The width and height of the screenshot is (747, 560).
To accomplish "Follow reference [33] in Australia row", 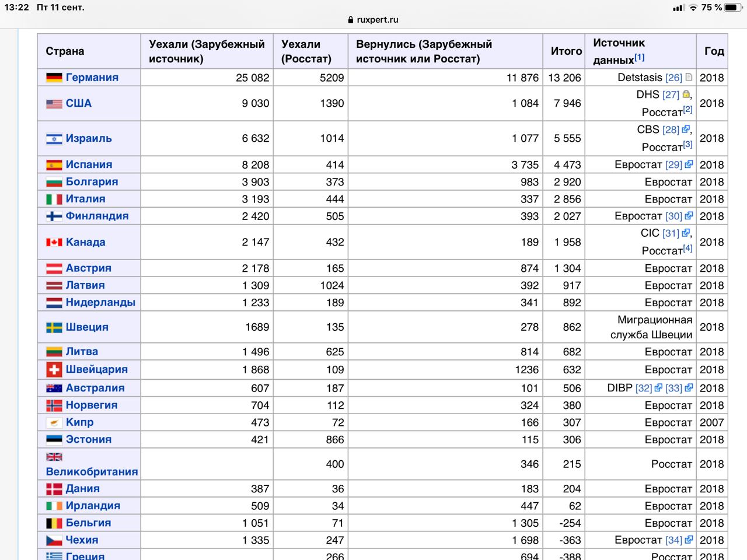I will [x=674, y=388].
